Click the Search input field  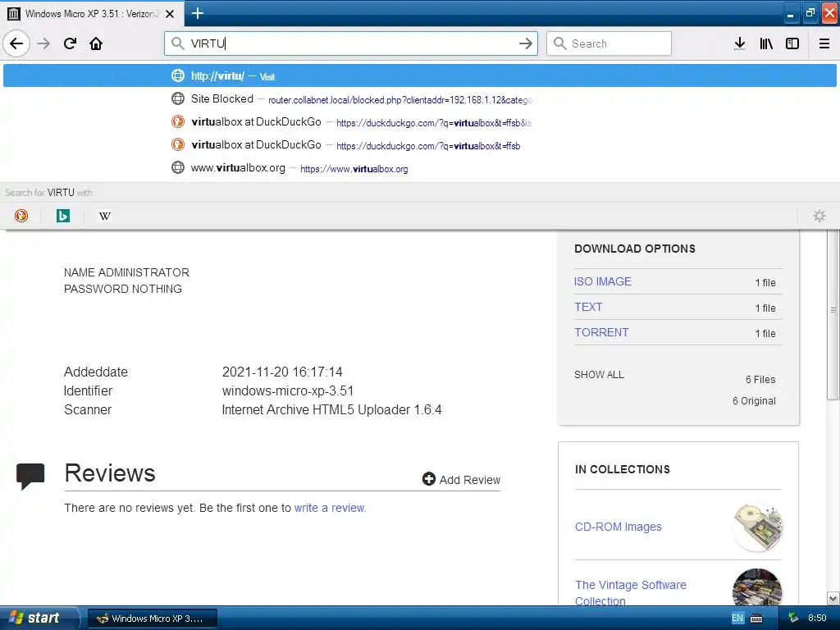pyautogui.click(x=609, y=43)
